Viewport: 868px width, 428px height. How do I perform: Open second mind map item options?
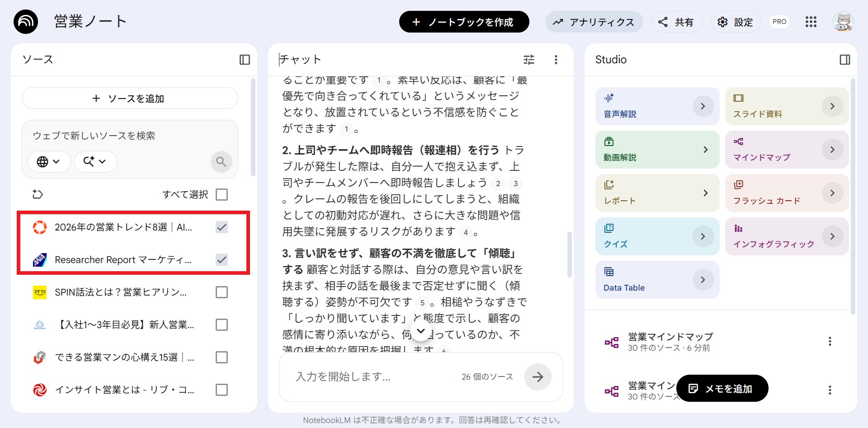[x=830, y=390]
